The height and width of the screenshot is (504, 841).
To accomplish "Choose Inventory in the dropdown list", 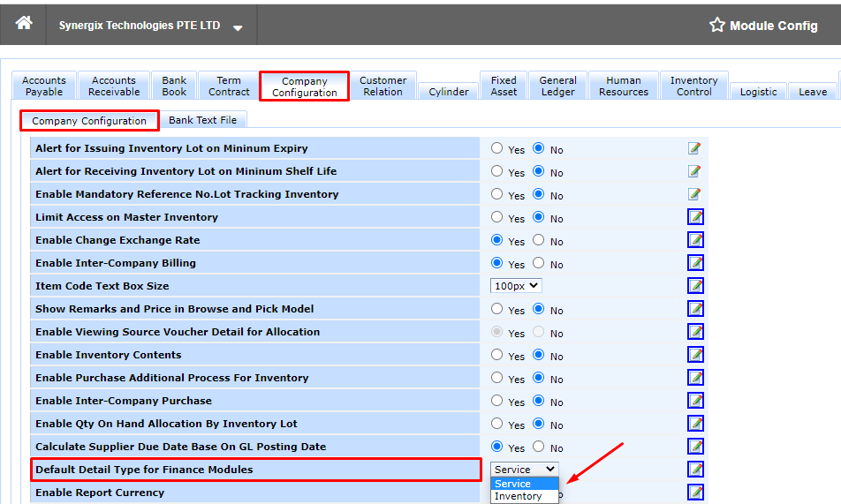I will click(x=525, y=496).
